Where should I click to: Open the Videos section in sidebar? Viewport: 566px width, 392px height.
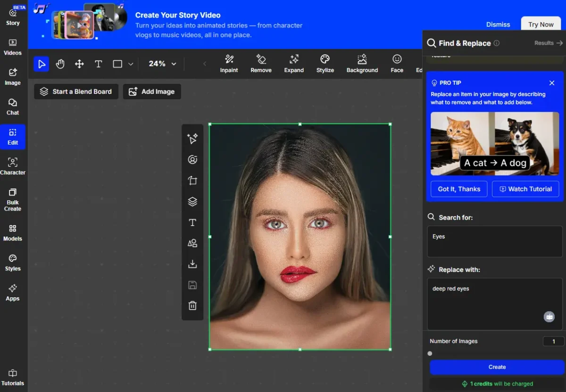click(13, 47)
